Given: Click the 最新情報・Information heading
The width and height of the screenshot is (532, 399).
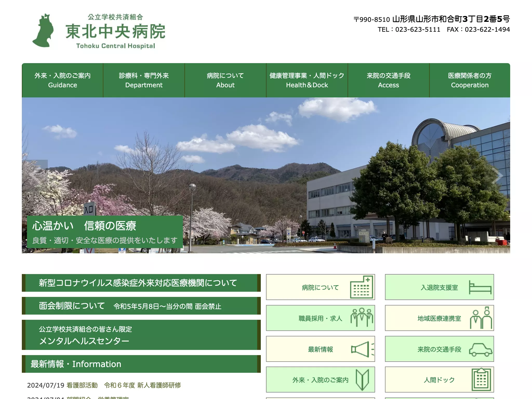Looking at the screenshot, I should [x=141, y=364].
